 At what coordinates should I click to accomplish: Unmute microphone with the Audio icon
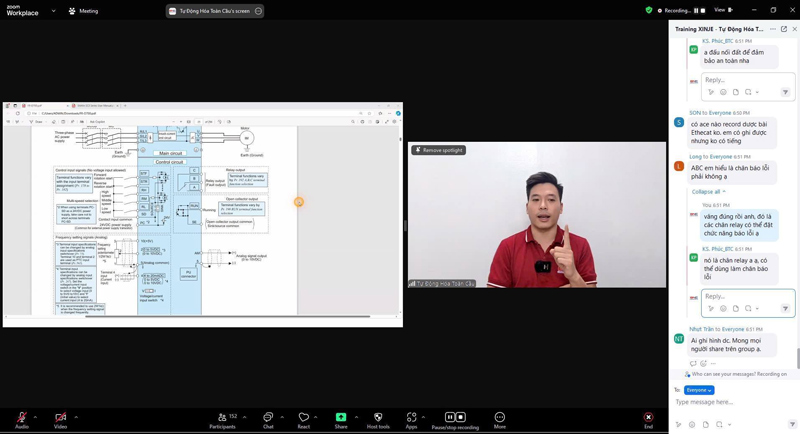click(x=21, y=417)
